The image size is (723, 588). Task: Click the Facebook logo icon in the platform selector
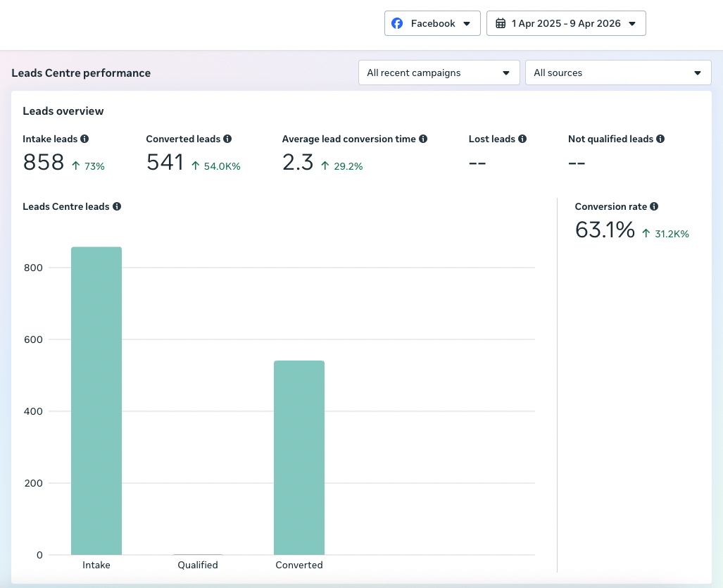[x=397, y=23]
